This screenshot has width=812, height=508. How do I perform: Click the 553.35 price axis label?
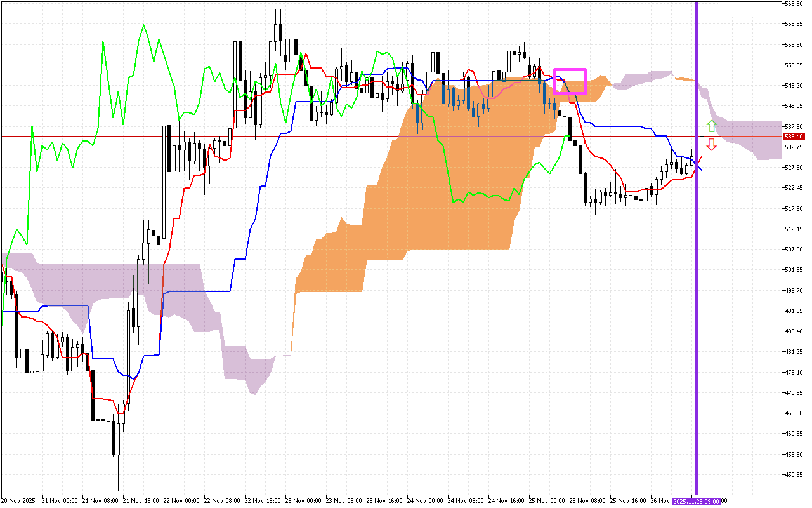[x=794, y=65]
